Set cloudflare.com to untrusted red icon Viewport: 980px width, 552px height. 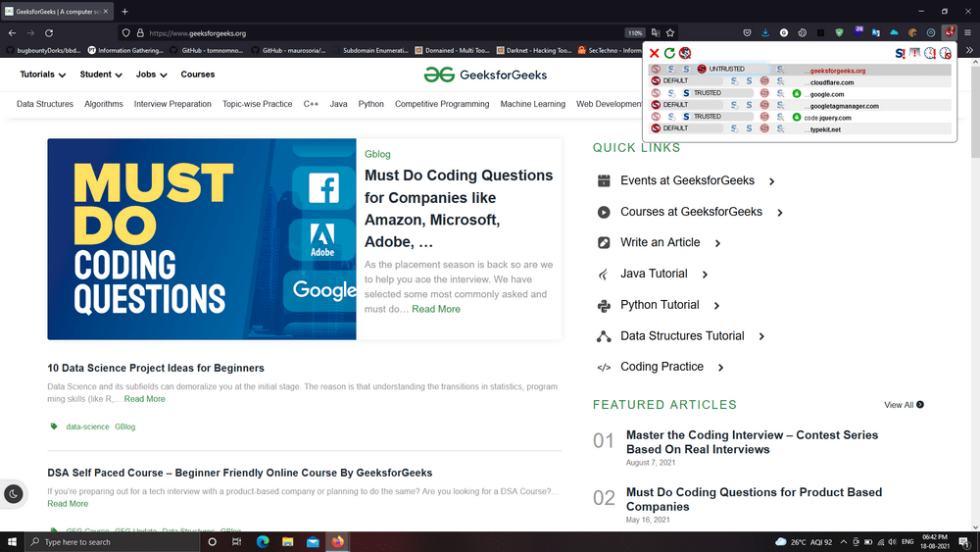(764, 80)
